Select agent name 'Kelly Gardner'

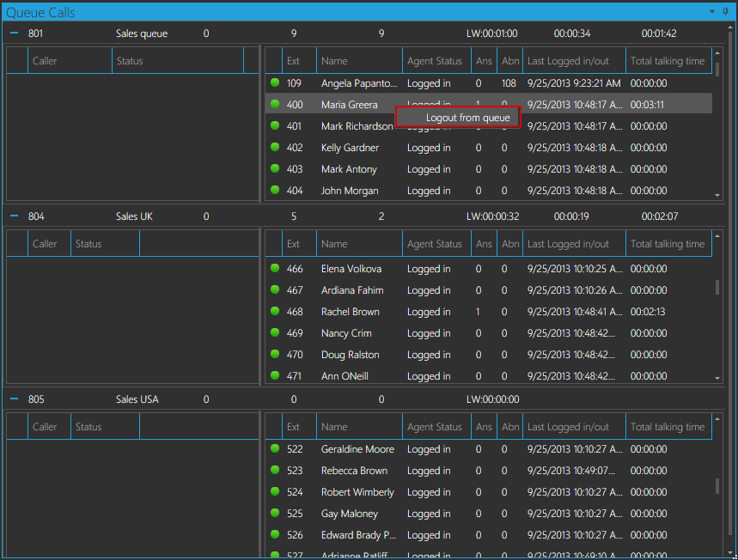[x=350, y=148]
